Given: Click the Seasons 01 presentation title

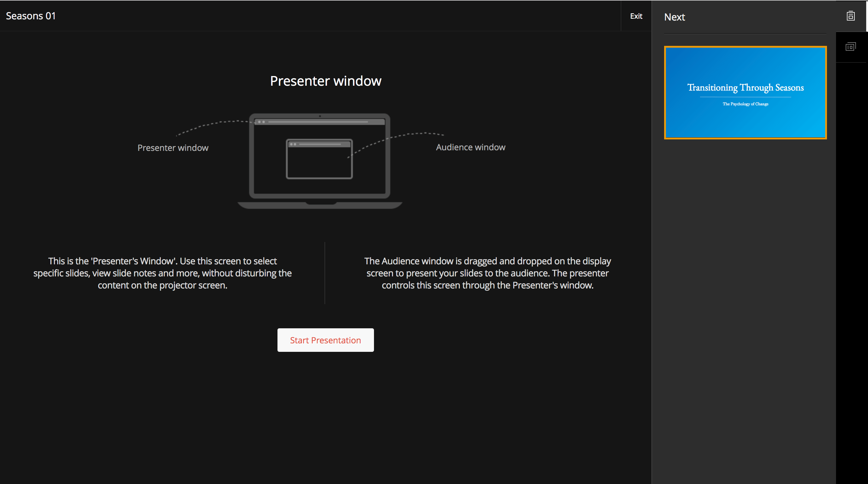Looking at the screenshot, I should point(31,16).
